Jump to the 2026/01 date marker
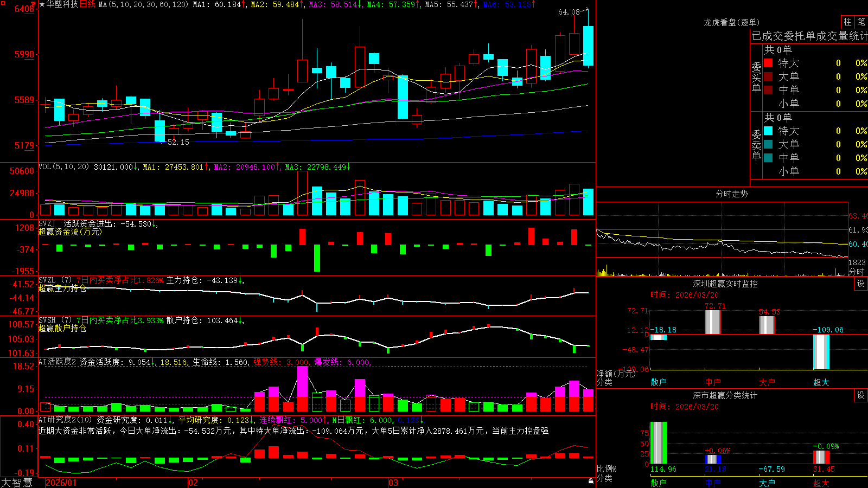 tap(61, 483)
